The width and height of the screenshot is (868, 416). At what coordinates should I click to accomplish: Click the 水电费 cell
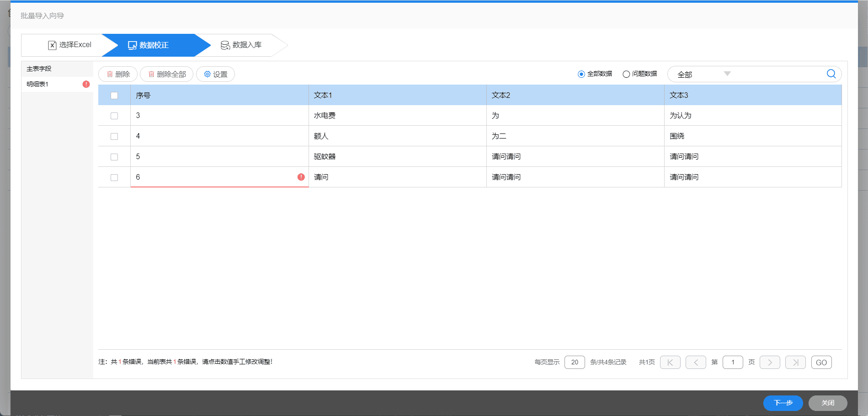click(397, 116)
